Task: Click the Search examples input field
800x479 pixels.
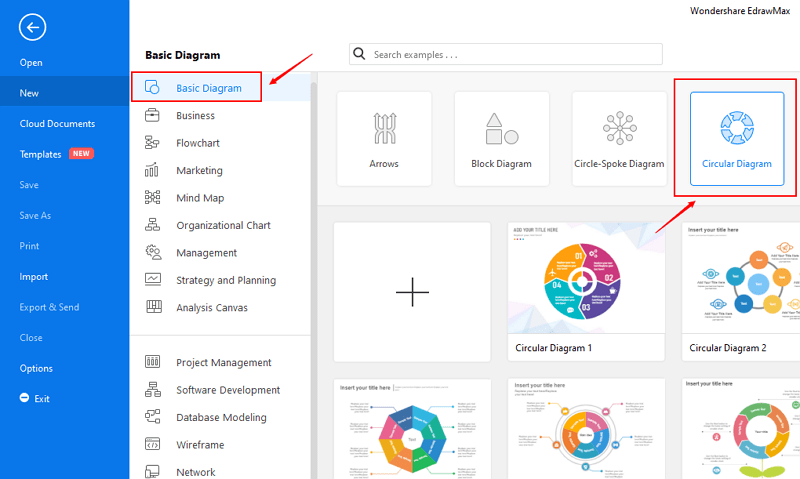Action: 506,54
